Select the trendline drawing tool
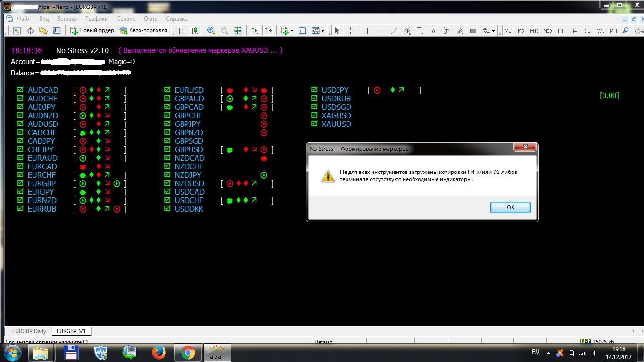644x362 pixels. [394, 31]
